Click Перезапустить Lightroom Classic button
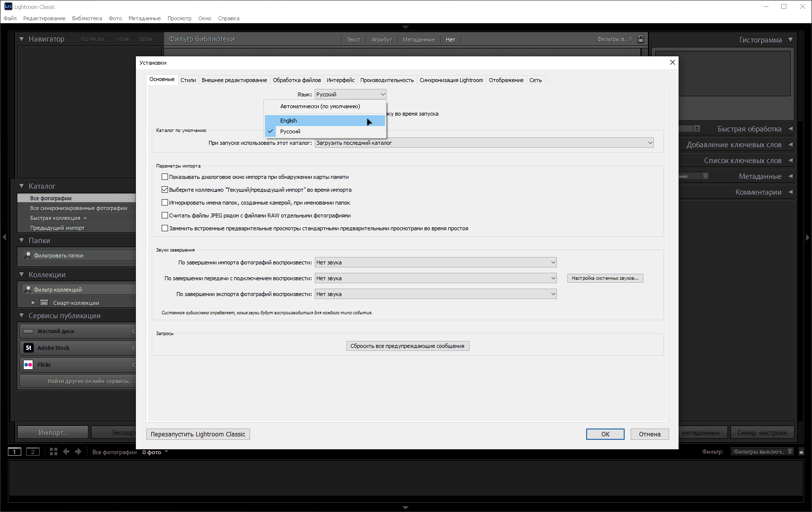This screenshot has width=812, height=512. [198, 434]
